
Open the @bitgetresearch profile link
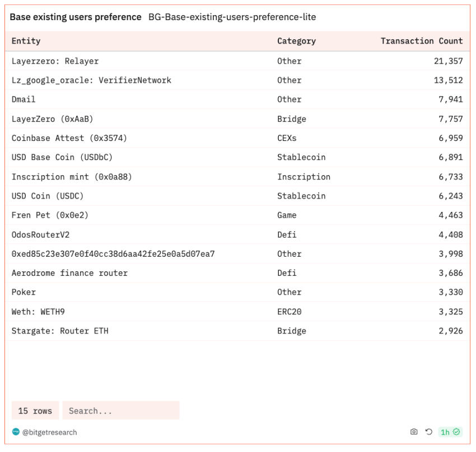coord(49,432)
